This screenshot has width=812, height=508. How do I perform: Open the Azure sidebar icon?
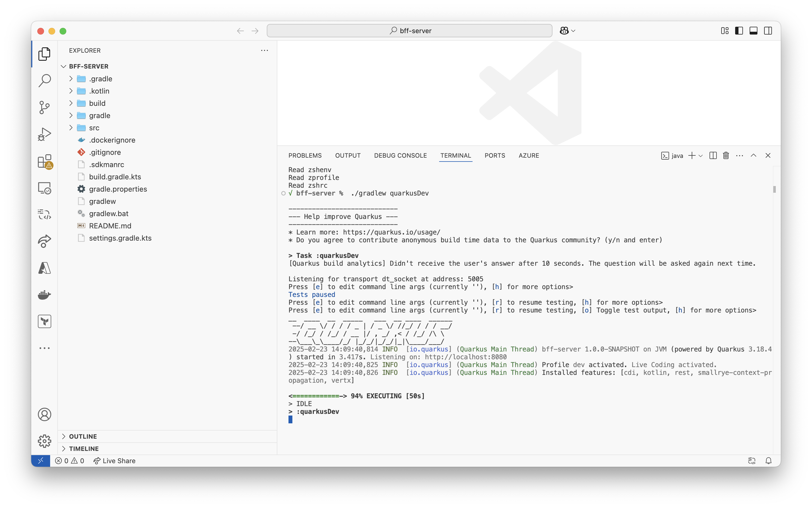click(x=45, y=268)
